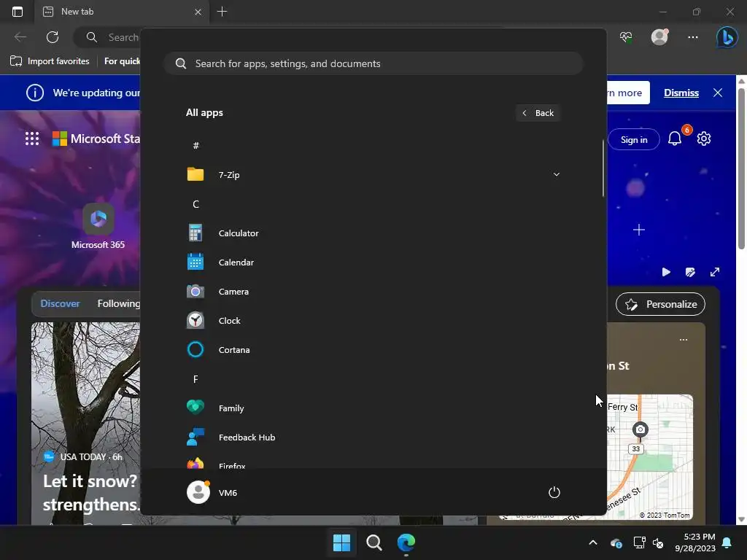Open Microsoft 365 quick link tile
The image size is (747, 560).
coord(98,226)
